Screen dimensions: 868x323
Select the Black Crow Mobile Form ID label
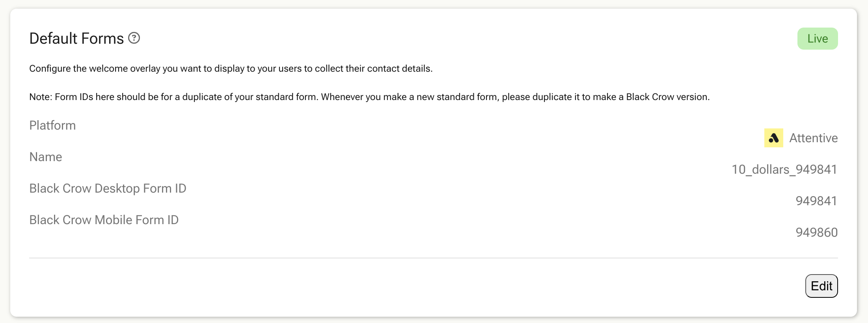click(x=104, y=220)
